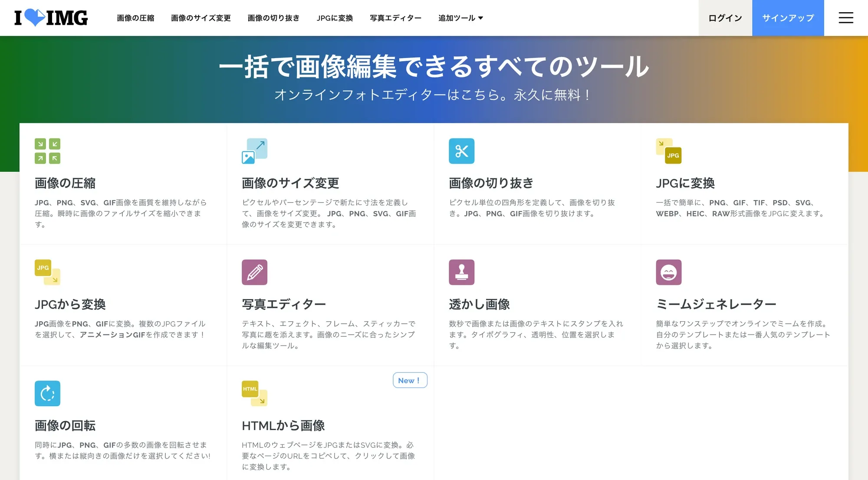Click the HTML to image icon
This screenshot has width=868, height=480.
click(254, 393)
